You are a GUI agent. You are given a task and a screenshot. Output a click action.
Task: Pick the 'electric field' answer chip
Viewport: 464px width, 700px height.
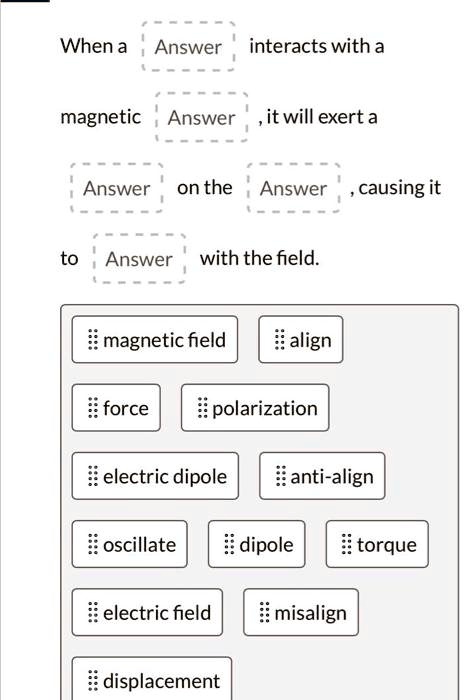point(147,612)
